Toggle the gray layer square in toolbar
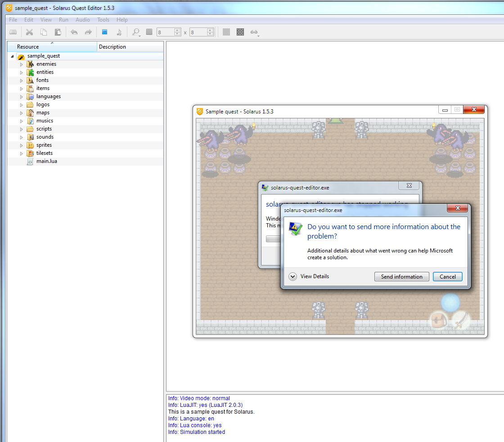The image size is (504, 442). point(226,32)
